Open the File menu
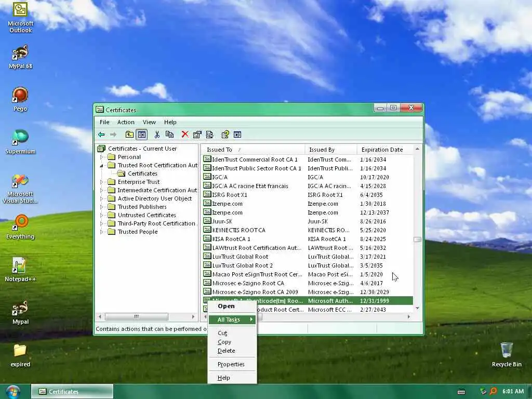The height and width of the screenshot is (399, 532). coord(104,122)
